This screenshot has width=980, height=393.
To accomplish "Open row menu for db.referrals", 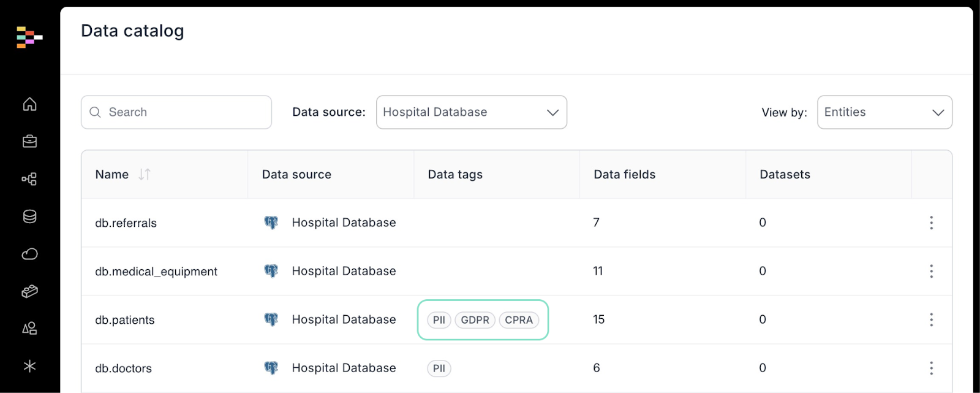I will (x=931, y=223).
